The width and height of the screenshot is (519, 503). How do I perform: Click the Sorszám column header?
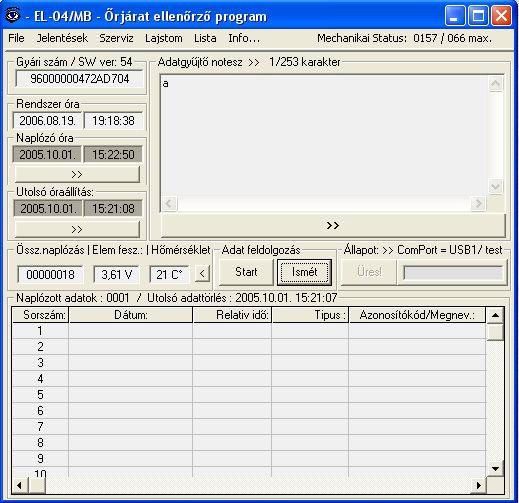(x=40, y=315)
